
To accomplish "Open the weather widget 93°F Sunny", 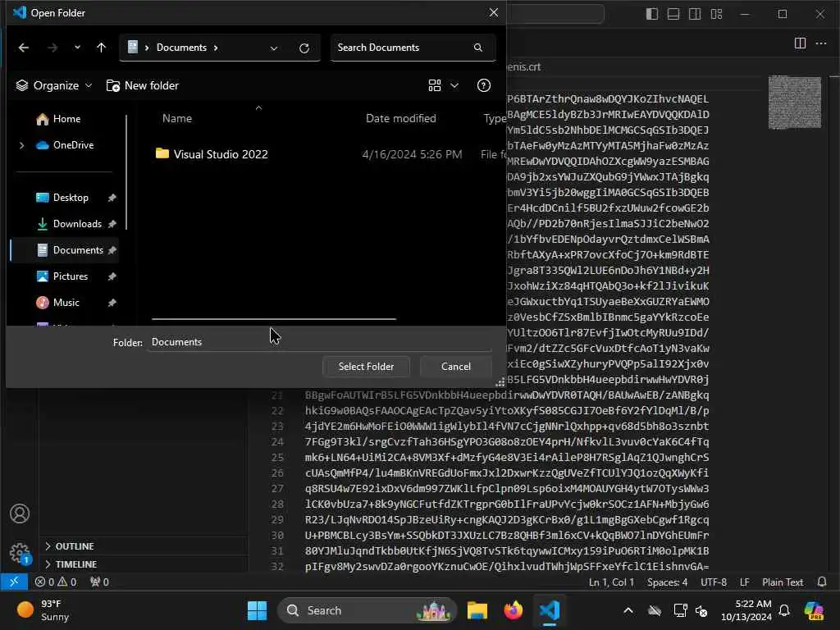I will coord(44,610).
